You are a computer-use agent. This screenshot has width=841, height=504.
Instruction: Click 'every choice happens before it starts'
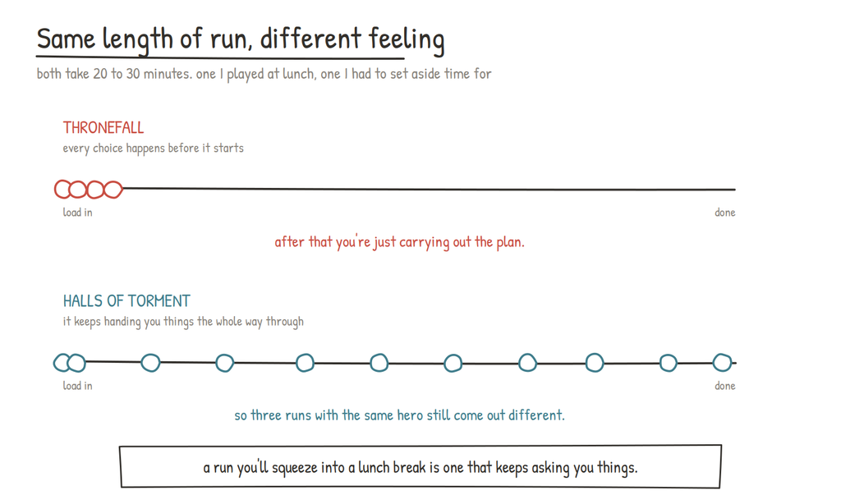154,148
